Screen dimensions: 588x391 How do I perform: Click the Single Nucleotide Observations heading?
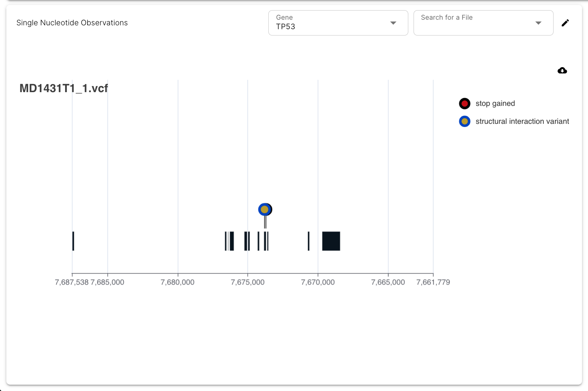(72, 23)
